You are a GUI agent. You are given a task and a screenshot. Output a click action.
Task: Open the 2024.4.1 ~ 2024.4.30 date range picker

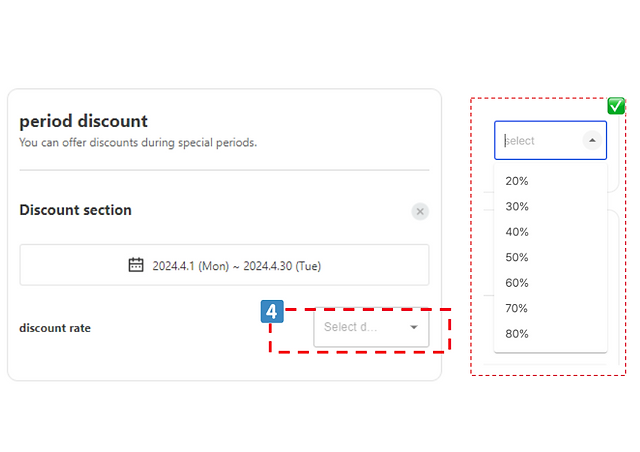pyautogui.click(x=224, y=265)
